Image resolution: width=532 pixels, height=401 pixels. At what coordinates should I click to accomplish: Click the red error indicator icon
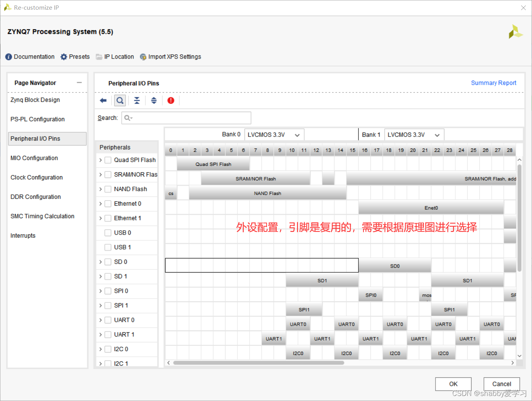pos(171,100)
